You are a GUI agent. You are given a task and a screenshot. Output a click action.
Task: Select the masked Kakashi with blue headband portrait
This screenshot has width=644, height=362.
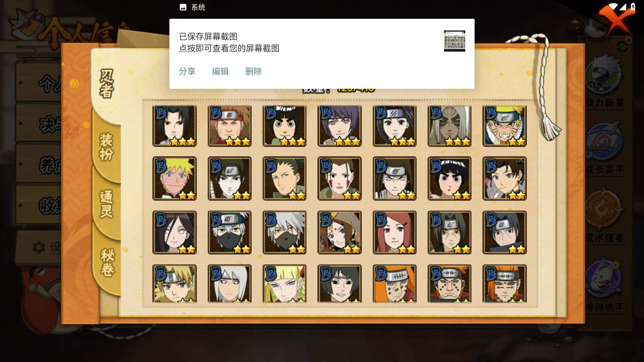229,232
